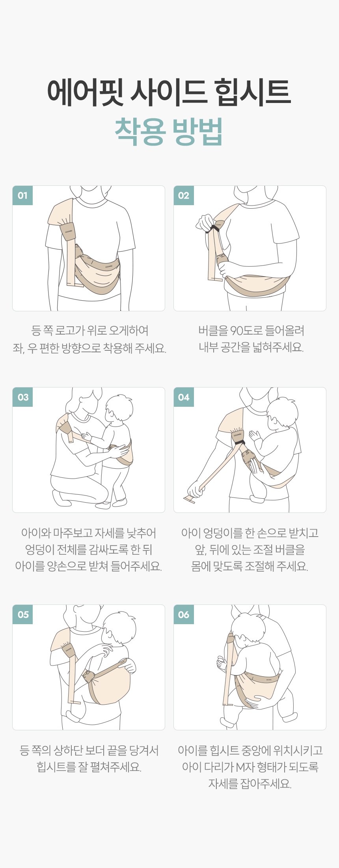Open step 04 strap adjusting illustration
The height and width of the screenshot is (868, 339).
click(250, 450)
